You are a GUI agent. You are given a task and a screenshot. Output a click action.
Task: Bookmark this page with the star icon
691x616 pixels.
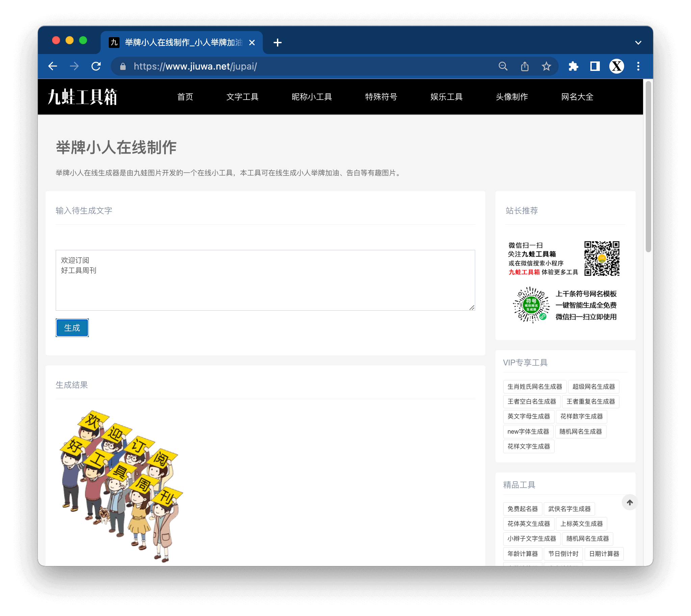click(x=546, y=66)
